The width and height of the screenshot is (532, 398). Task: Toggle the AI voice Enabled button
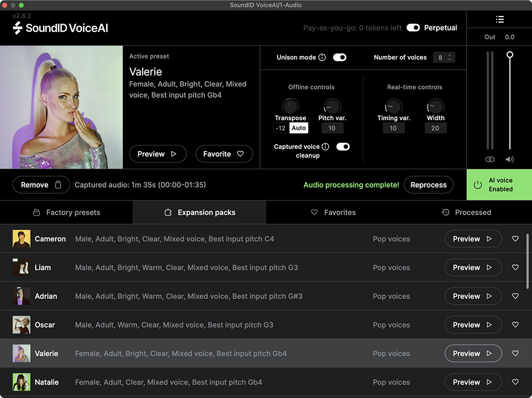click(x=499, y=185)
